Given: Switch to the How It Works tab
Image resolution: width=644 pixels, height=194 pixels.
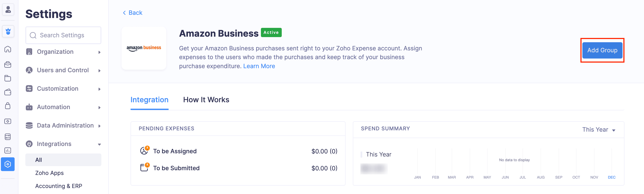Looking at the screenshot, I should (206, 100).
